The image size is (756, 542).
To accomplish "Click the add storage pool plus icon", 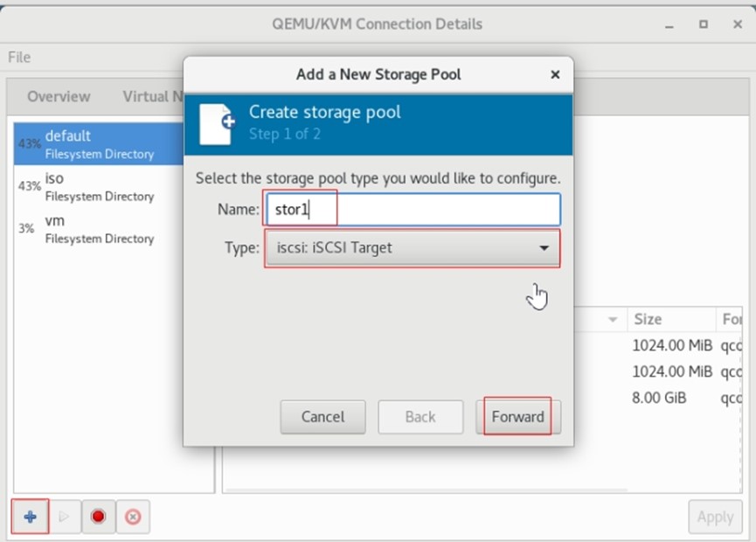I will pyautogui.click(x=30, y=517).
